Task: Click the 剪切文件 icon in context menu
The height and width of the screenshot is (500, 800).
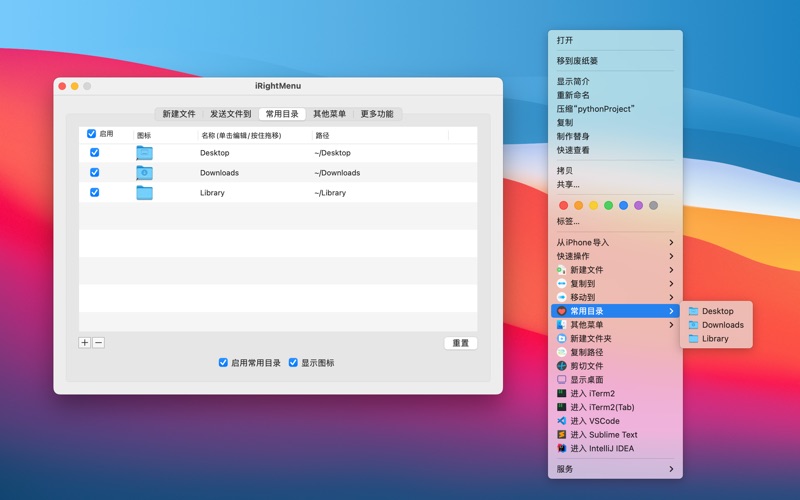Action: click(561, 366)
